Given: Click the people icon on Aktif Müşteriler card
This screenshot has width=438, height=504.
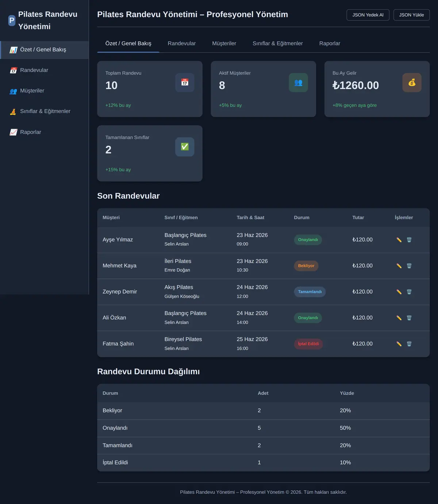Looking at the screenshot, I should click(x=298, y=83).
